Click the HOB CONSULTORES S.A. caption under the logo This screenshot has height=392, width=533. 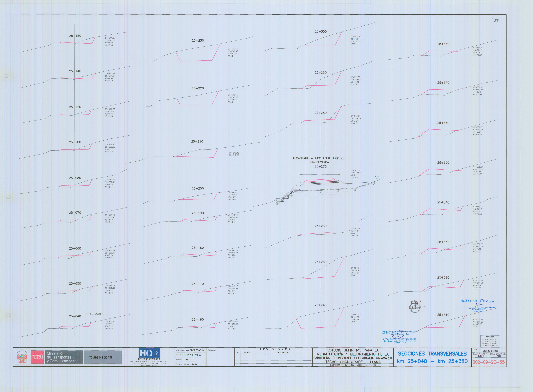pos(149,359)
